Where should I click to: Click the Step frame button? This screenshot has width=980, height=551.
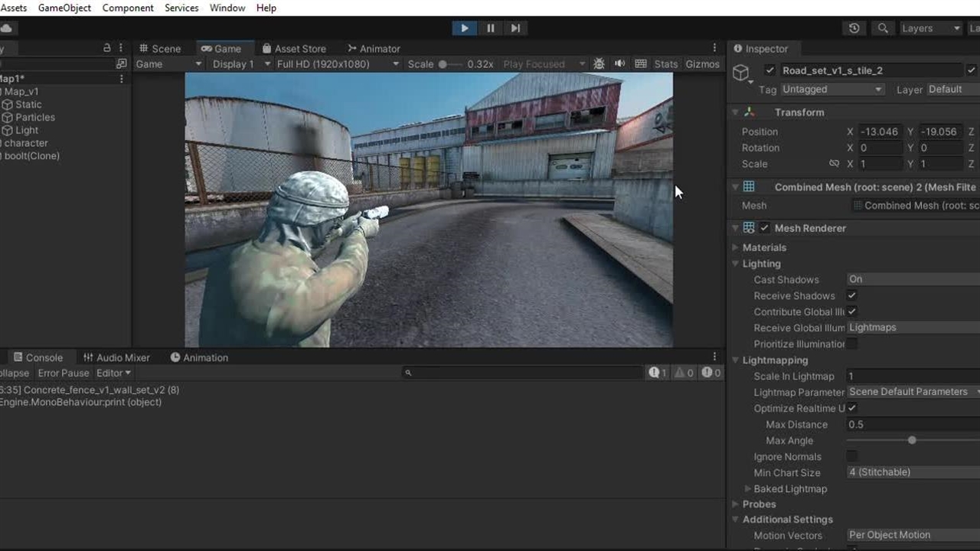click(x=515, y=28)
